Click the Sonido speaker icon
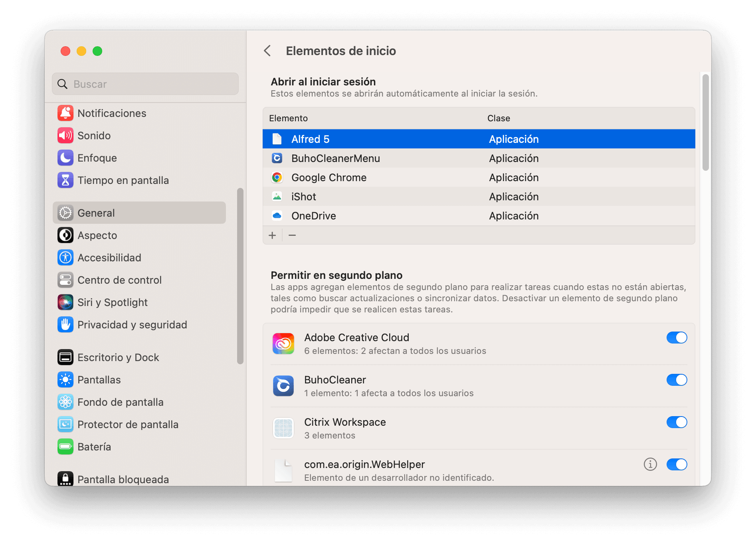The width and height of the screenshot is (756, 545). [x=65, y=136]
